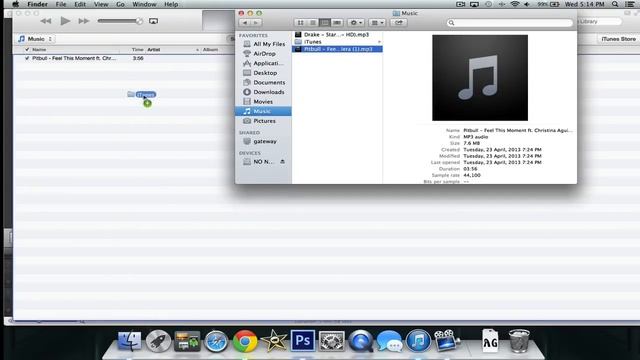640x360 pixels.
Task: Open the AirPlay icon in iTunes
Action: click(x=153, y=21)
